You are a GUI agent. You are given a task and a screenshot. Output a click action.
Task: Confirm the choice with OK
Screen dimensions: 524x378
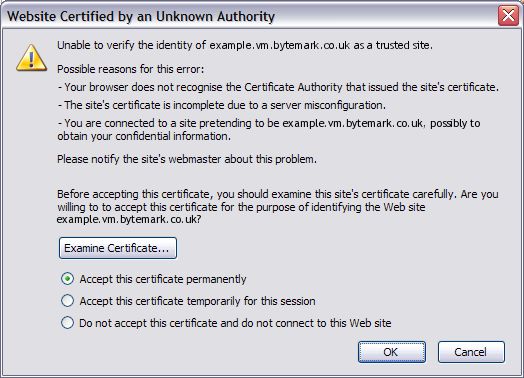click(392, 352)
